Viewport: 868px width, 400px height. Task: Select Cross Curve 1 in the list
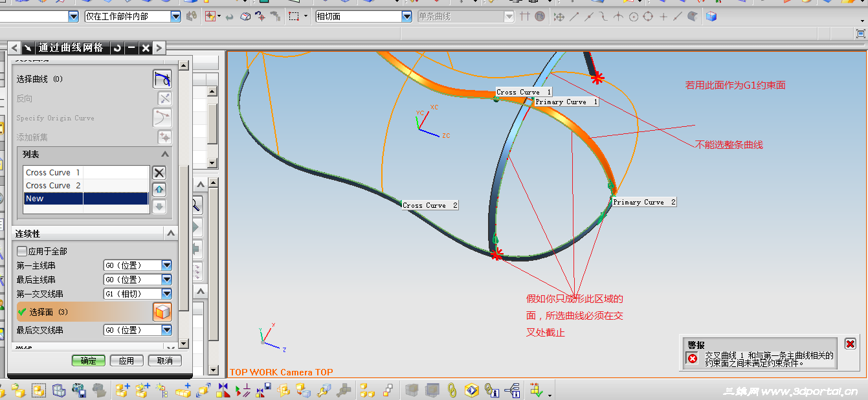86,173
